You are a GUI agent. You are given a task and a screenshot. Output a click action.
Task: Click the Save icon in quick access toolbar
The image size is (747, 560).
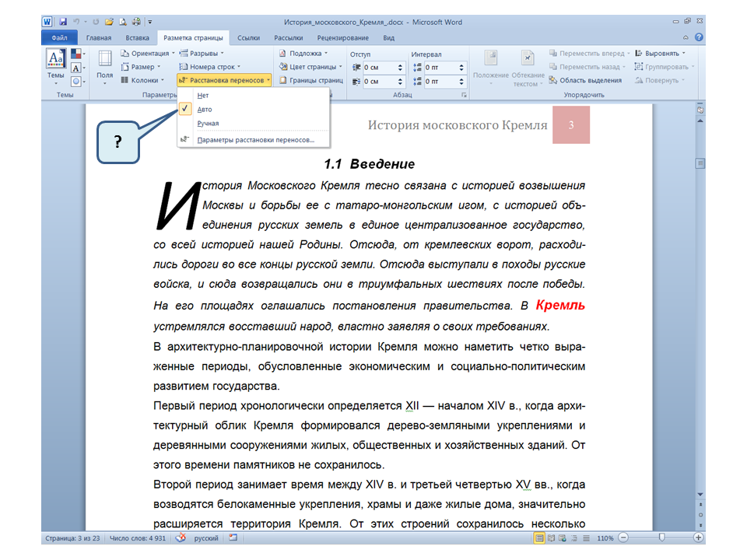click(61, 23)
